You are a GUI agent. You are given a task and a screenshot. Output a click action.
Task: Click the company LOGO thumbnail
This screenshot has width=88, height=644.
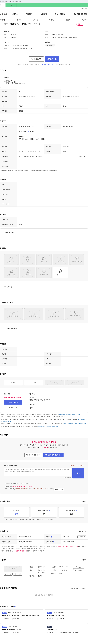tap(13, 569)
